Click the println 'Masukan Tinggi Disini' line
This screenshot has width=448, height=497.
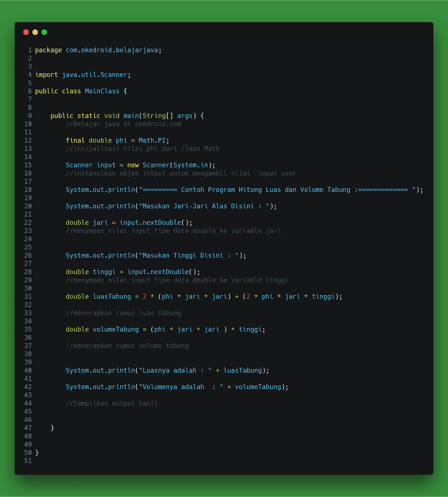click(156, 255)
